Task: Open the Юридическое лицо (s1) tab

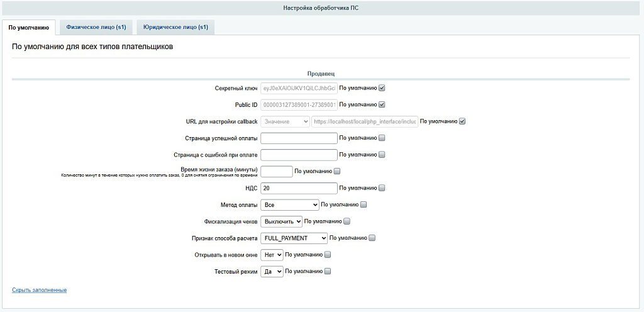Action: point(175,28)
